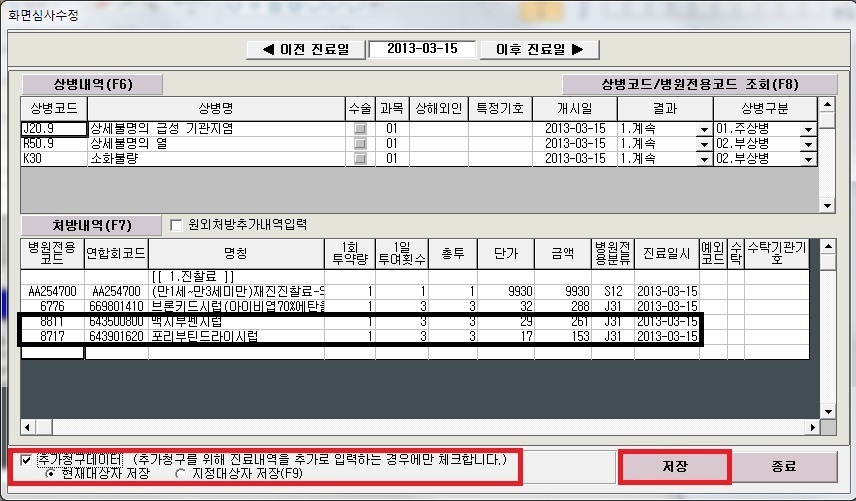Toggle 원외처방추가내역입력 checkbox
Screen dimensions: 856x501
tap(177, 224)
